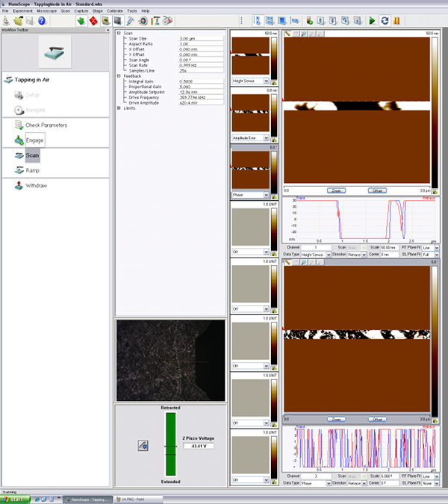Click the Engage workflow icon
This screenshot has width=448, height=504.
point(19,140)
